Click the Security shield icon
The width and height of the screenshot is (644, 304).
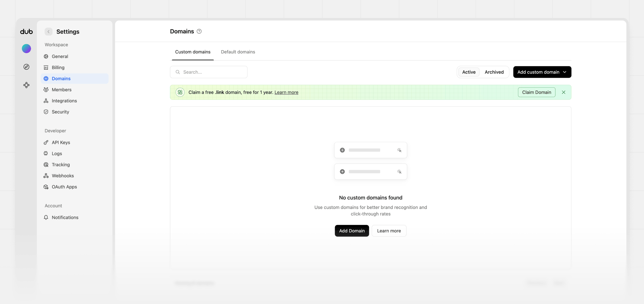point(46,112)
